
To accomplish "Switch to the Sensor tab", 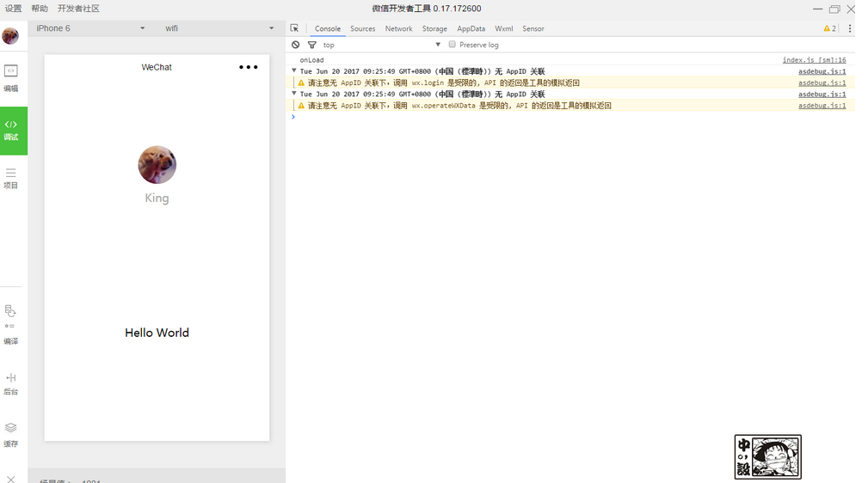I will coord(533,28).
